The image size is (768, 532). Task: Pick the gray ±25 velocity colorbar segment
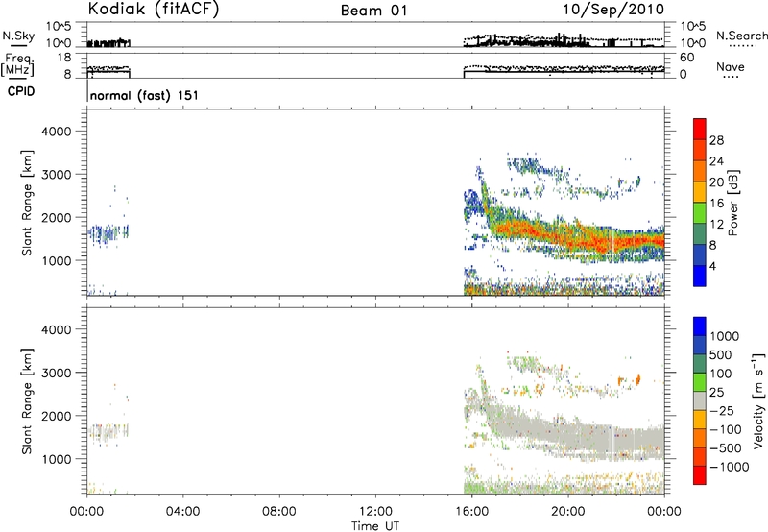tap(700, 400)
